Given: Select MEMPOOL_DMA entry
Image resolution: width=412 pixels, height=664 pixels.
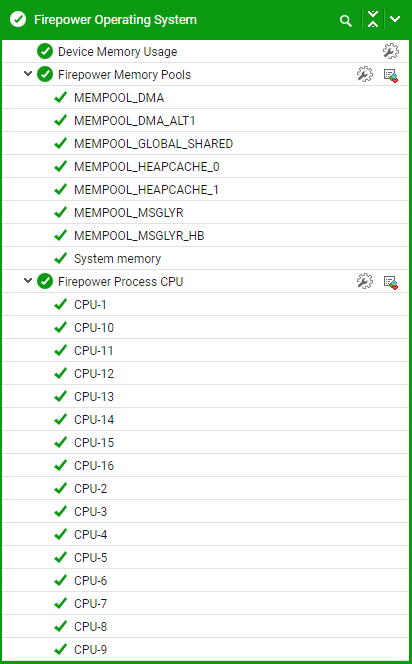Looking at the screenshot, I should click(205, 97).
